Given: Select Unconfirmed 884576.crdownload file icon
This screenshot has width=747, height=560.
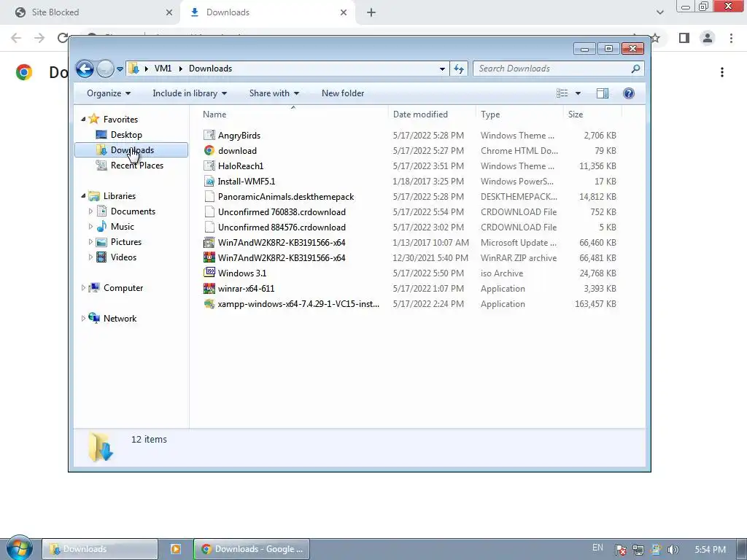Looking at the screenshot, I should point(209,227).
